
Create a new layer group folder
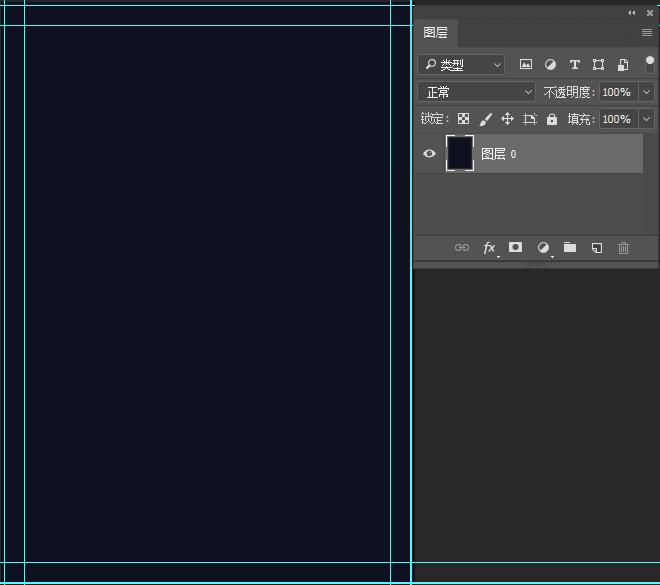tap(569, 248)
